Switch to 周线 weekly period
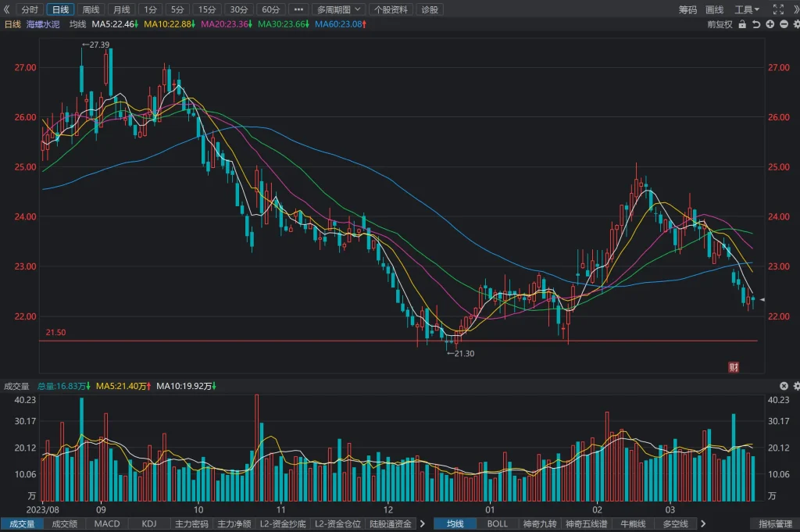Viewport: 800px width, 532px height. pyautogui.click(x=91, y=9)
